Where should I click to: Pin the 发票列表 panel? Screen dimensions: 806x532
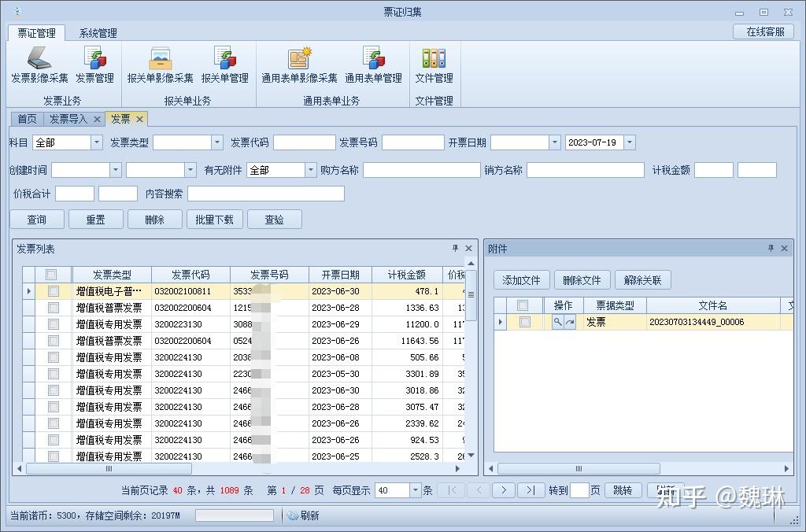point(455,248)
